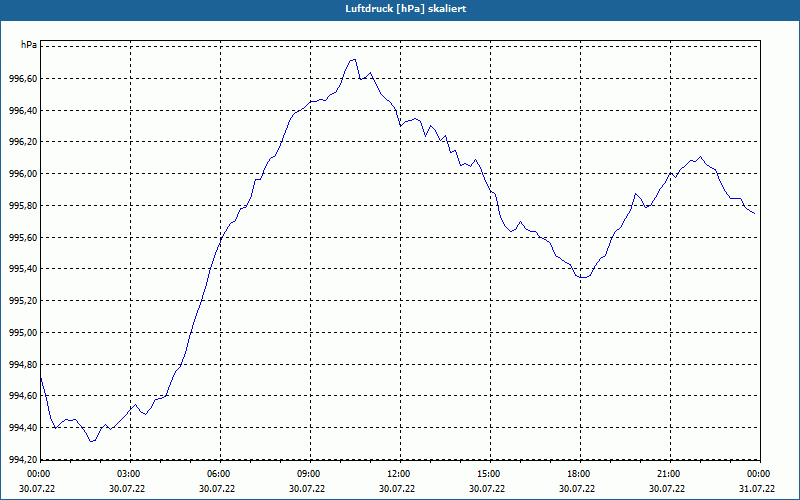800x500 pixels.
Task: Click the '994,40' pressure label
Action: (23, 428)
